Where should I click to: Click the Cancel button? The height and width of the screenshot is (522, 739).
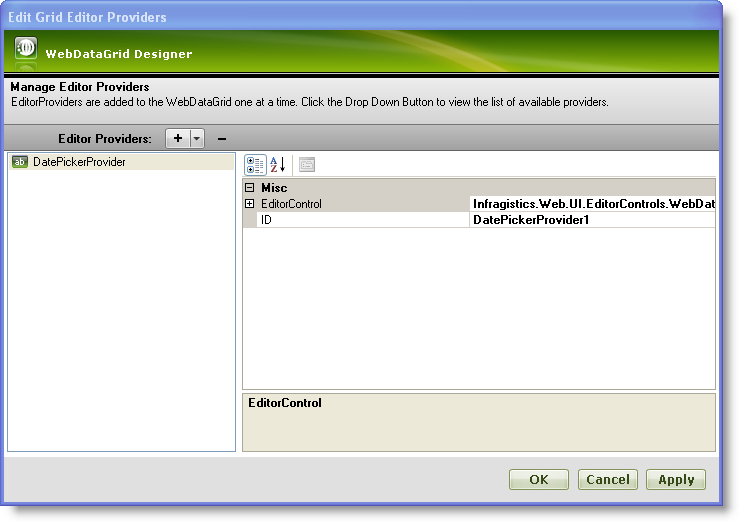click(608, 480)
